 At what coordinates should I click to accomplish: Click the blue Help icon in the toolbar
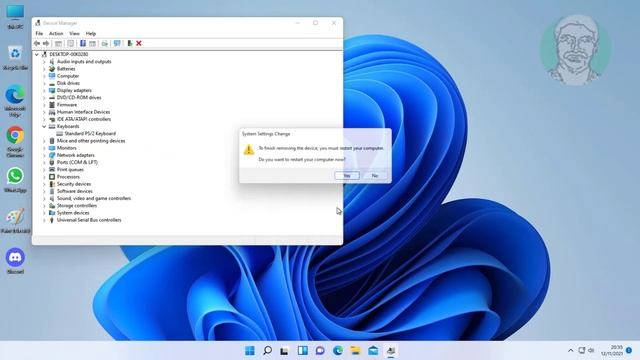coord(82,43)
